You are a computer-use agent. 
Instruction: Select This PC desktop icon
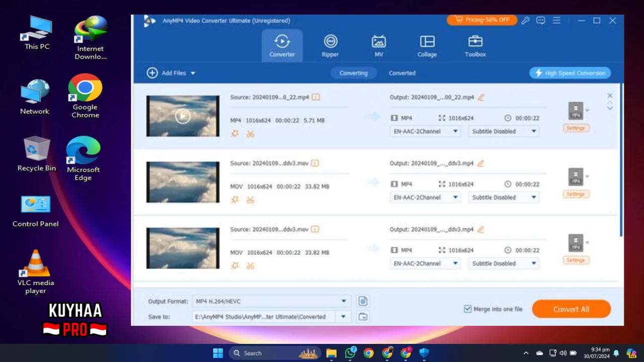37,33
